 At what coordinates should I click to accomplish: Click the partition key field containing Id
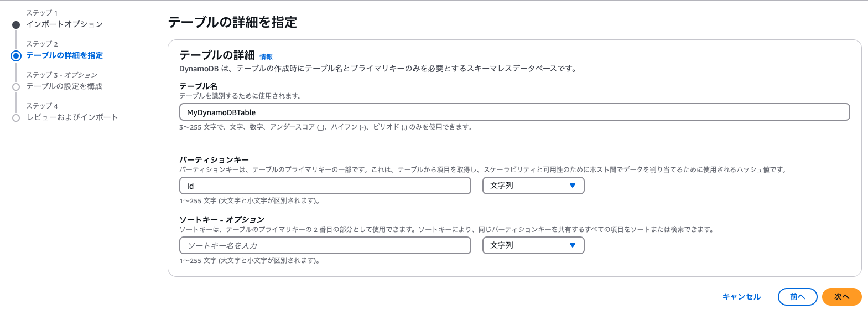pos(325,186)
